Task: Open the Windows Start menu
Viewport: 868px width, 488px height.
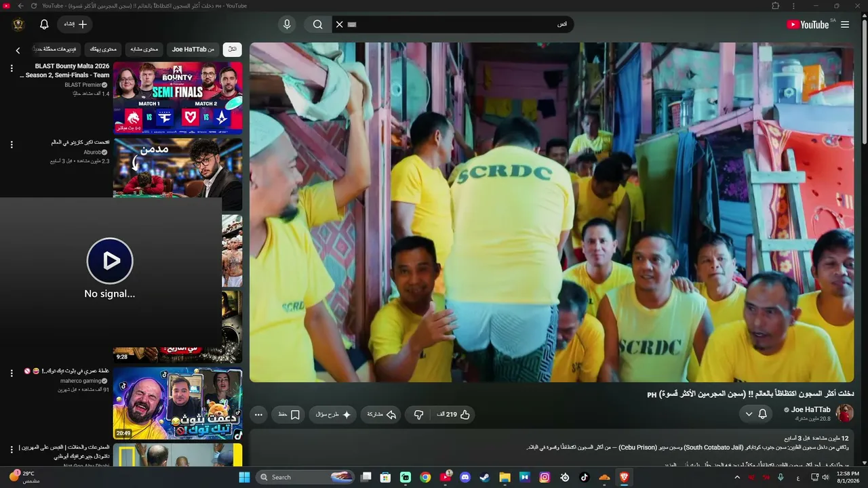Action: coord(244,477)
